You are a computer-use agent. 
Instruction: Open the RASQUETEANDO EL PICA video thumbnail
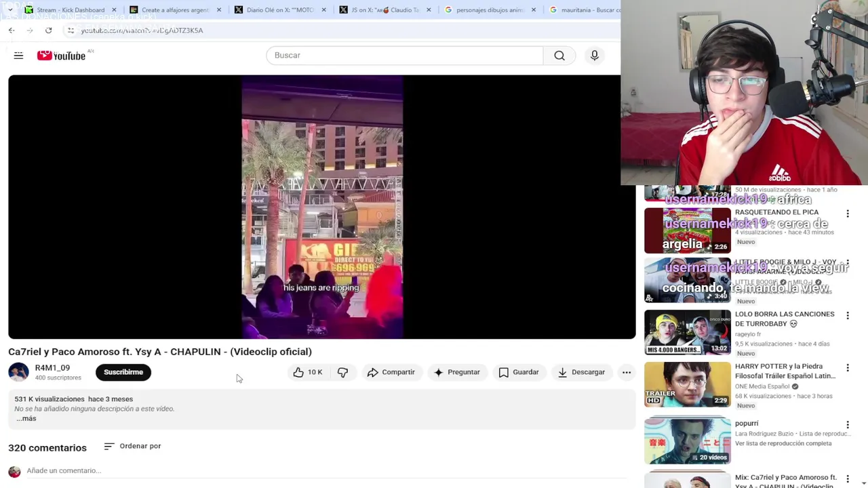(688, 230)
